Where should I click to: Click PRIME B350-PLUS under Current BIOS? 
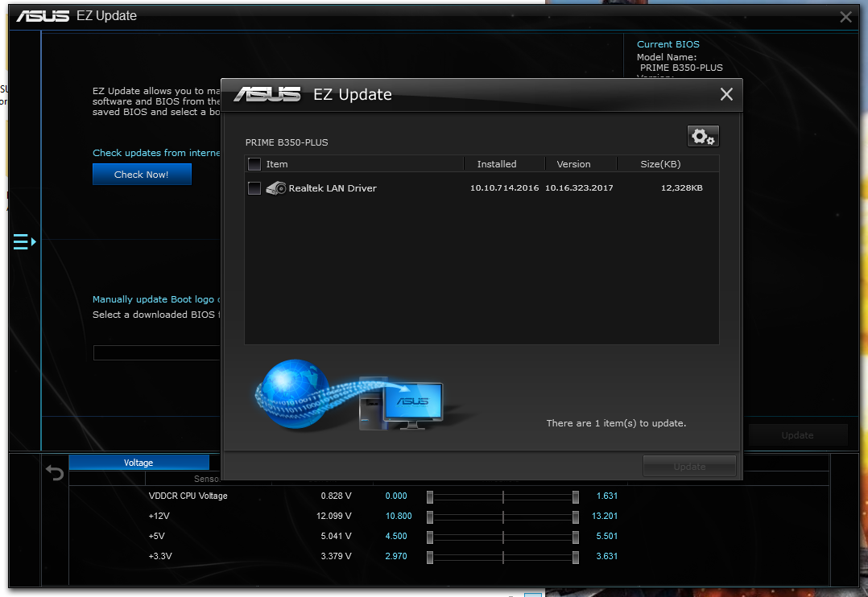(x=681, y=68)
